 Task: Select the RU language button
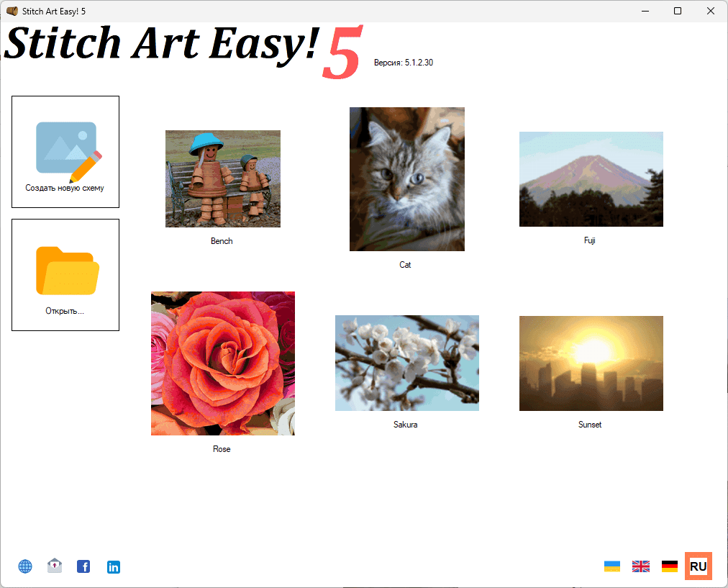pos(699,566)
